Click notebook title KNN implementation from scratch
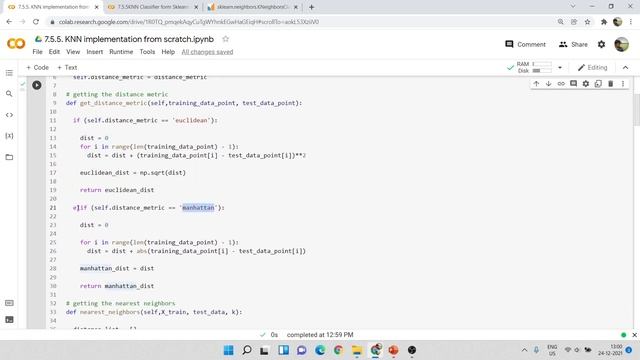This screenshot has width=640, height=360. [x=129, y=39]
